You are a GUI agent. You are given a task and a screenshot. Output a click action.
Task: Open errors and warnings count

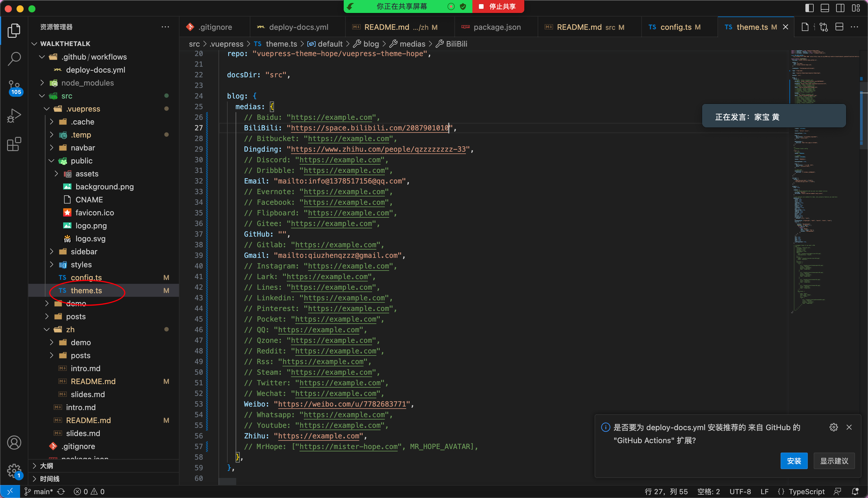[x=89, y=492]
